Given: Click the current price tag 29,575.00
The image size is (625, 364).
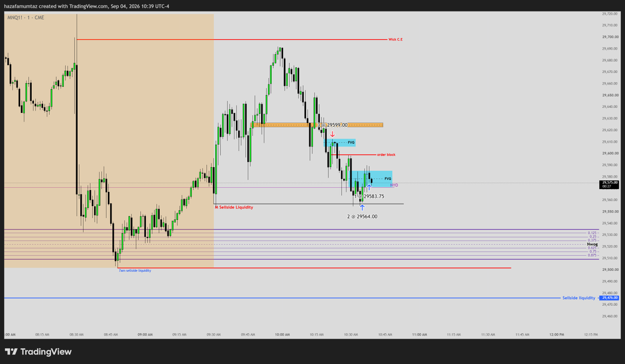Looking at the screenshot, I should pos(609,184).
